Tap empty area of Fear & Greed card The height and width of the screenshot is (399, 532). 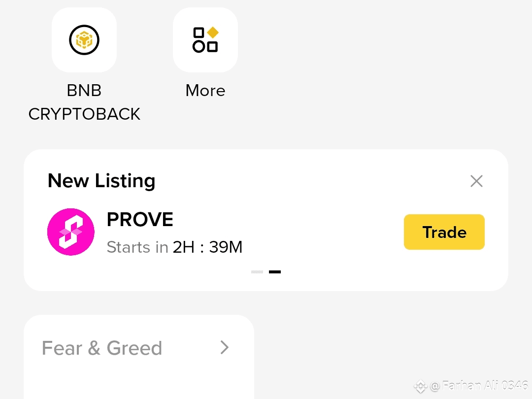[x=139, y=380]
